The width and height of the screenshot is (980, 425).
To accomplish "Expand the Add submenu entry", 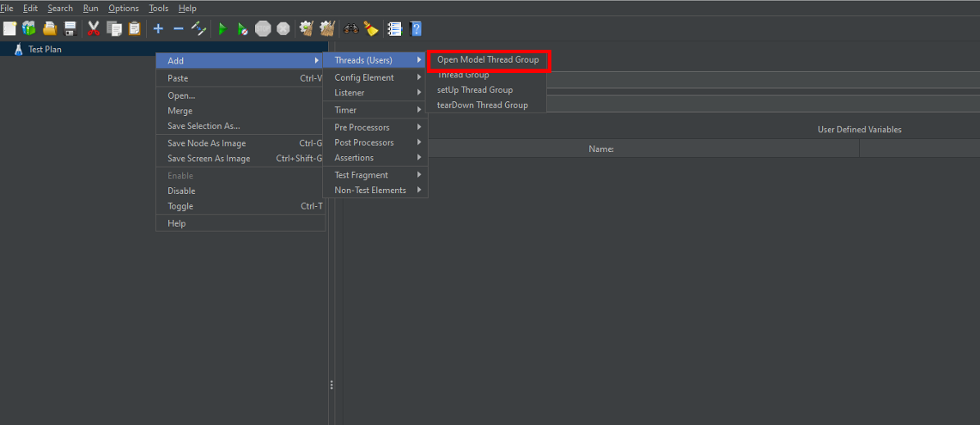I will point(240,61).
